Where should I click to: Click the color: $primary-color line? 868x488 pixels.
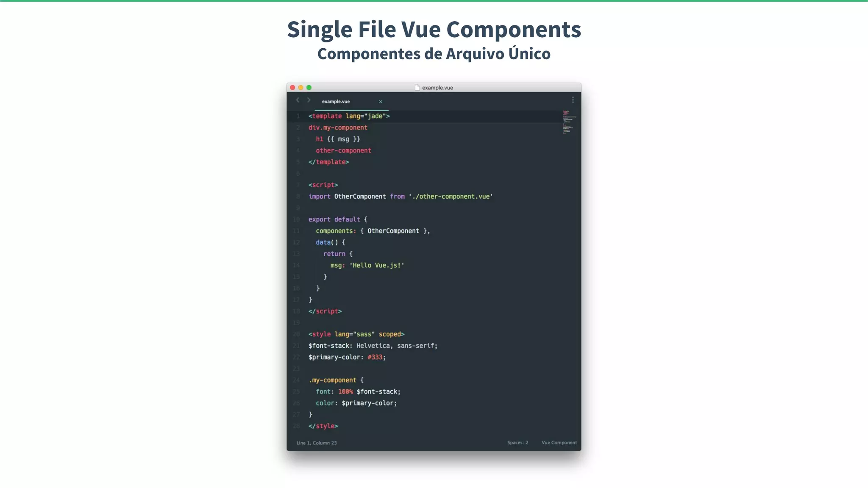pos(356,403)
